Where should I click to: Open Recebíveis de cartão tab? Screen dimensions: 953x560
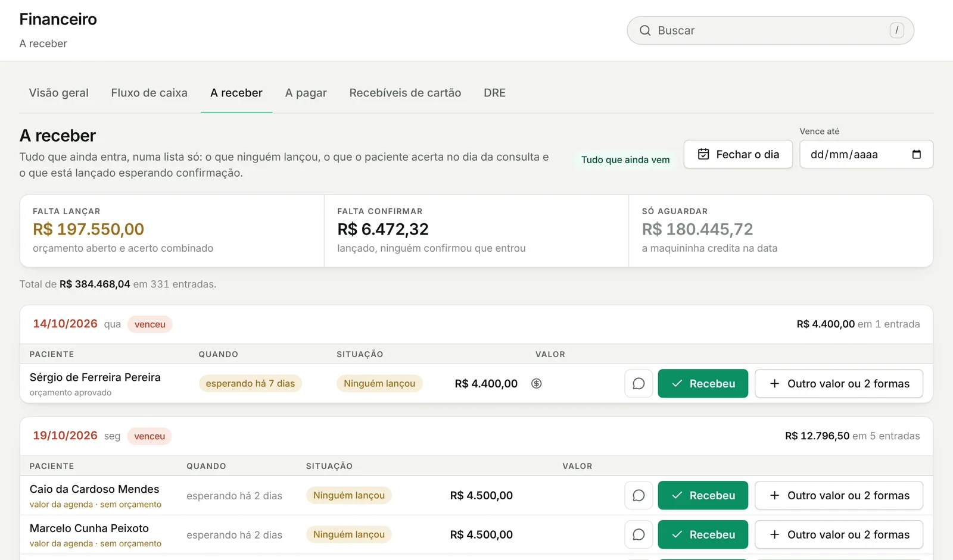click(x=406, y=93)
